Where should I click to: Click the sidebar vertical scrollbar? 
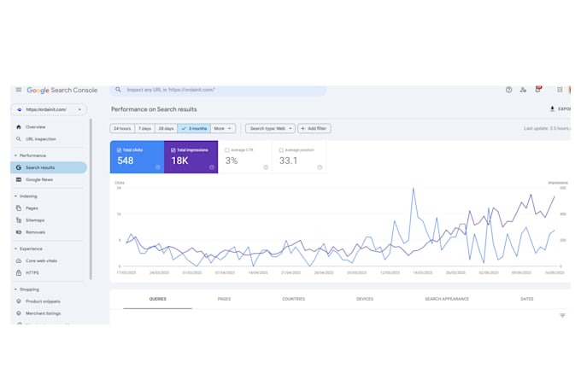point(91,199)
